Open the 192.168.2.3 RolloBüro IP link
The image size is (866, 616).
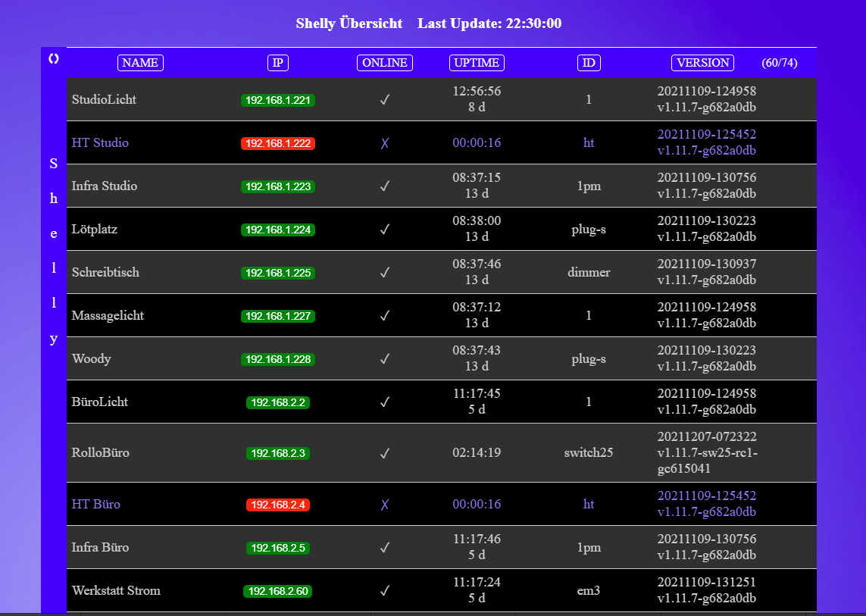coord(278,453)
